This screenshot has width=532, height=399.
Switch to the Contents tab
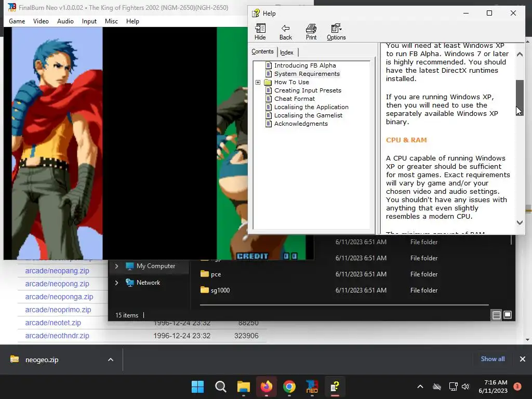(x=262, y=51)
